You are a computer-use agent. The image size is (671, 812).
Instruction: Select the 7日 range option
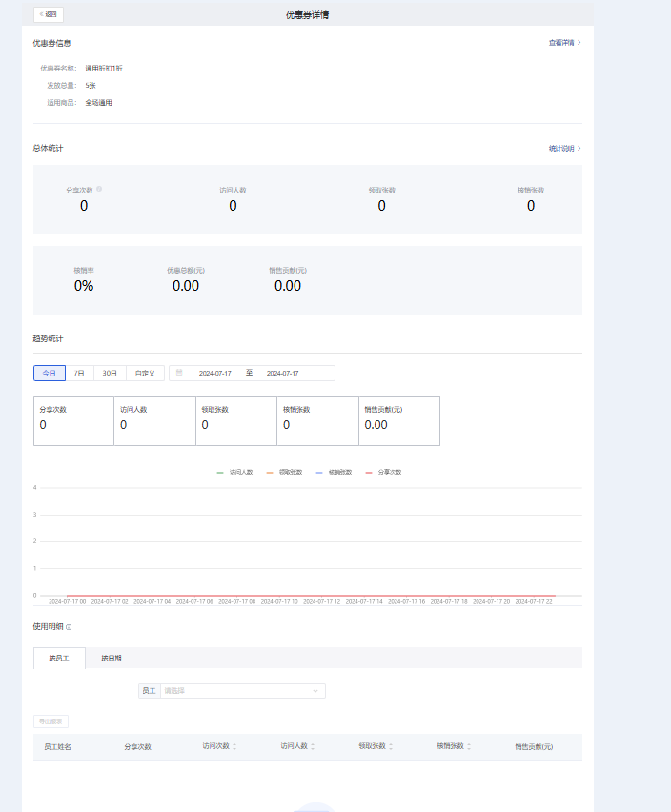79,373
